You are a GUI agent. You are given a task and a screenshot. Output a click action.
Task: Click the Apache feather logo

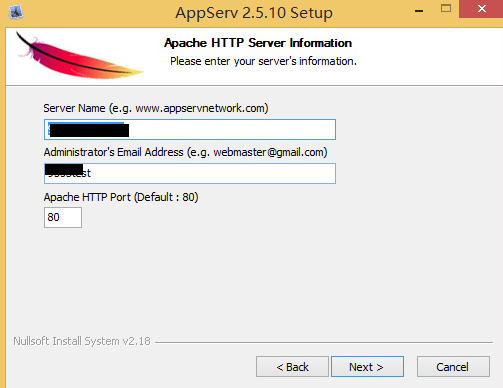click(x=79, y=56)
